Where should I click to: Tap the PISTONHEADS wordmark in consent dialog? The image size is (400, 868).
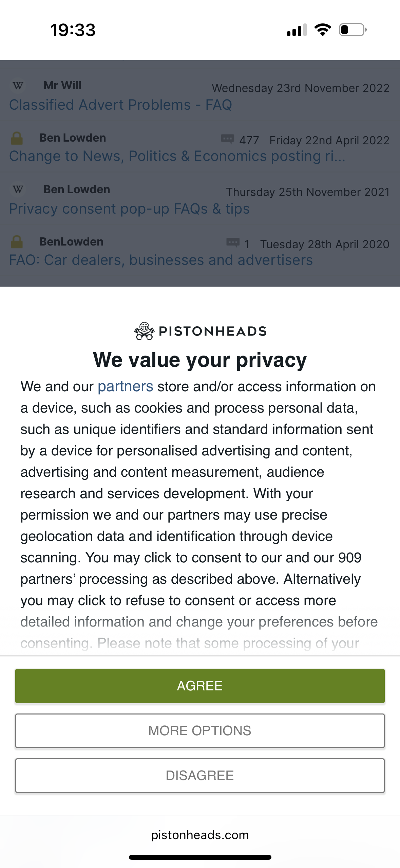pyautogui.click(x=213, y=331)
